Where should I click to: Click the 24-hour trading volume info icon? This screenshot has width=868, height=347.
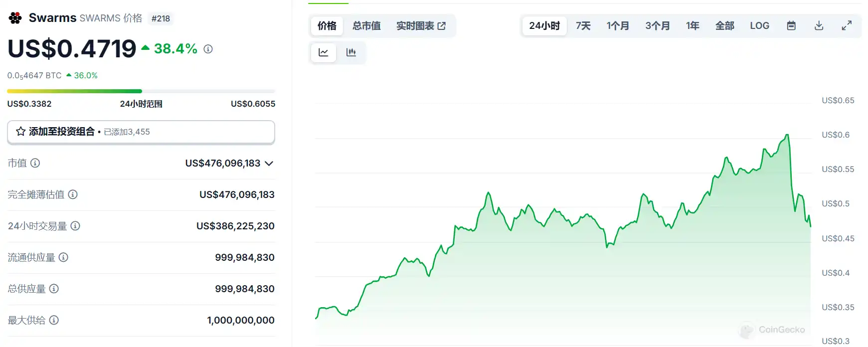pyautogui.click(x=75, y=226)
